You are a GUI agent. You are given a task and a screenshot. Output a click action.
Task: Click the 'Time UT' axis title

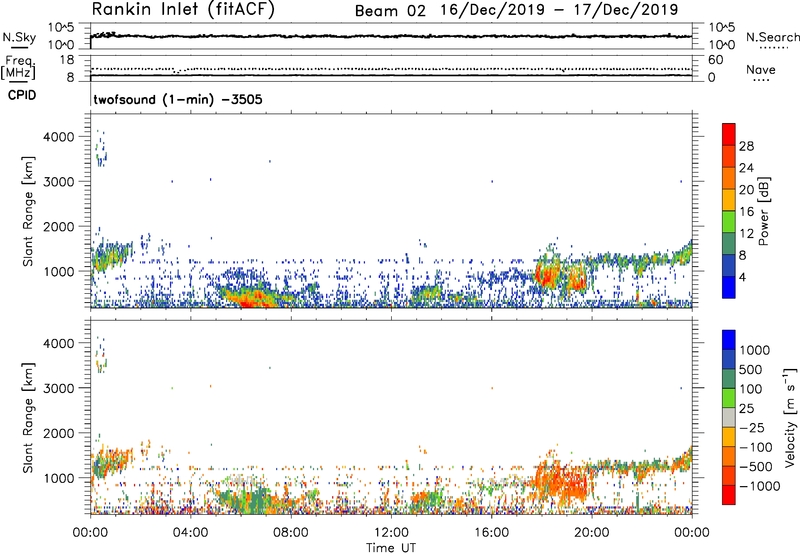click(x=391, y=548)
